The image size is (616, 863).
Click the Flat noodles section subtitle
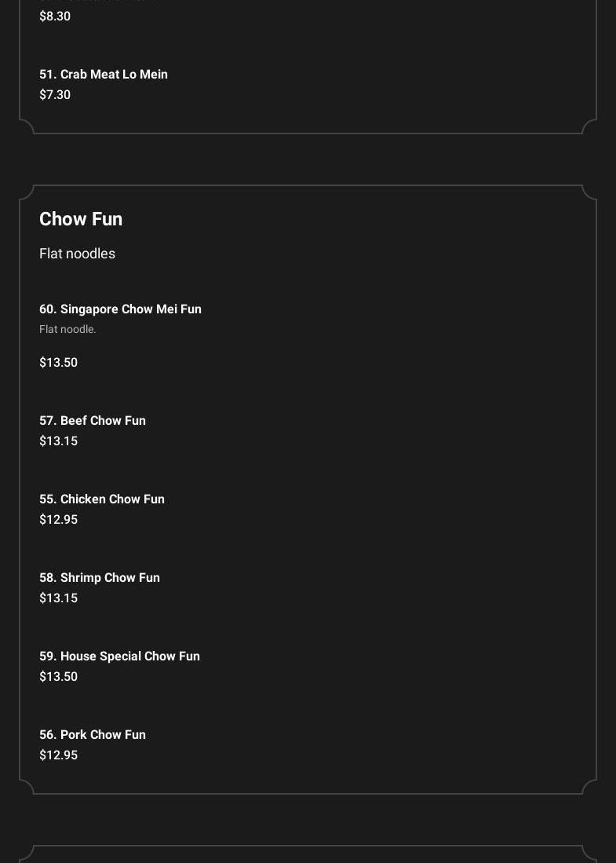(x=77, y=254)
